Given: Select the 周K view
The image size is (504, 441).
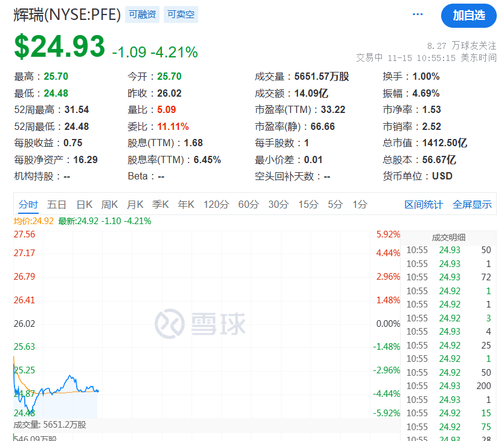Looking at the screenshot, I should [x=109, y=205].
